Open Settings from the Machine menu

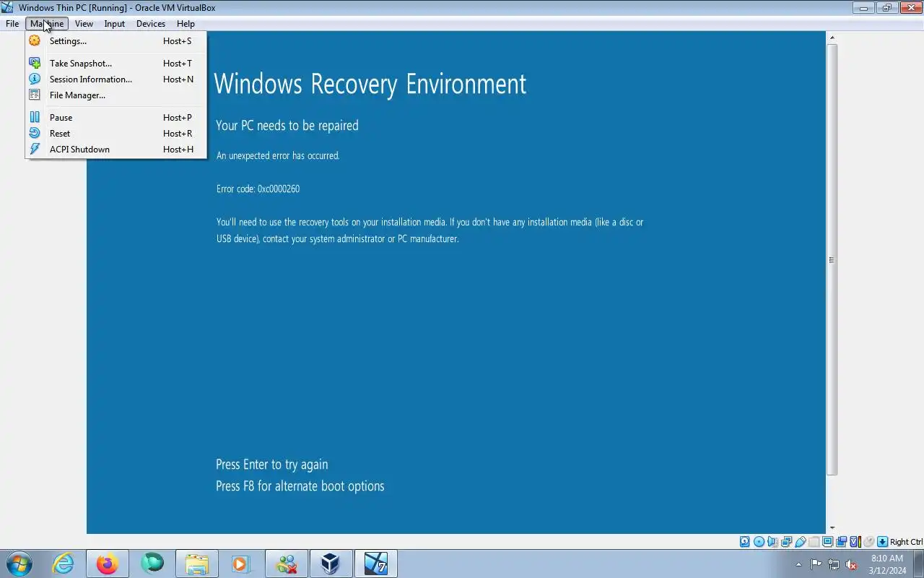[115, 41]
